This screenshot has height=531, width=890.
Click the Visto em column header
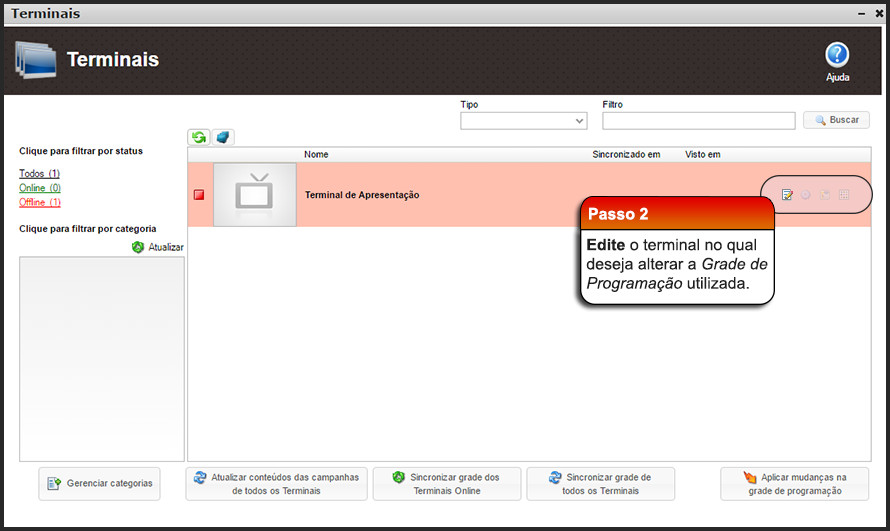[703, 154]
